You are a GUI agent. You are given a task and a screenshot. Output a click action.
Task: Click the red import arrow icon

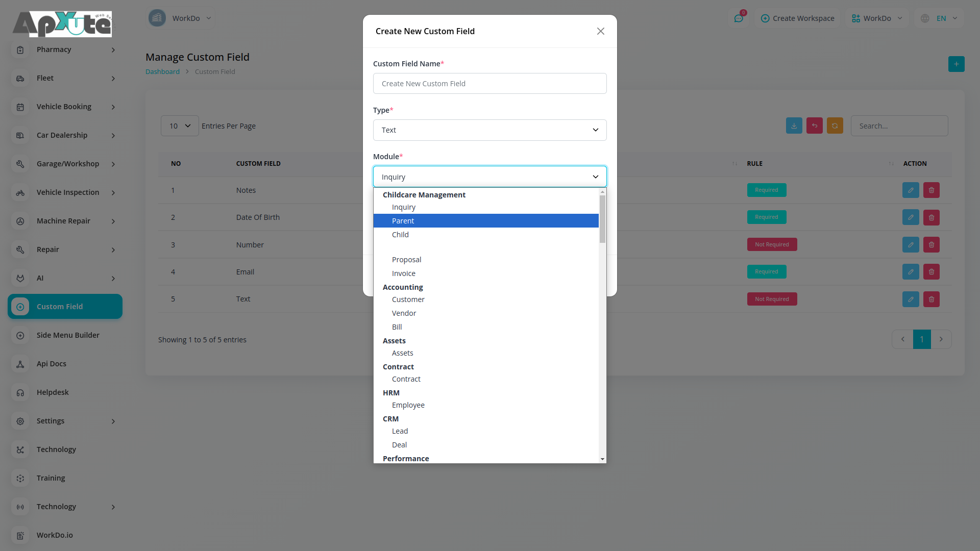814,126
